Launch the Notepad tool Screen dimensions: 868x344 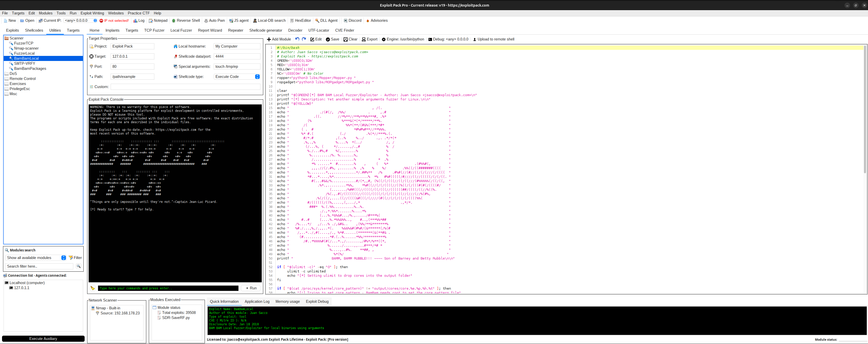(x=158, y=20)
